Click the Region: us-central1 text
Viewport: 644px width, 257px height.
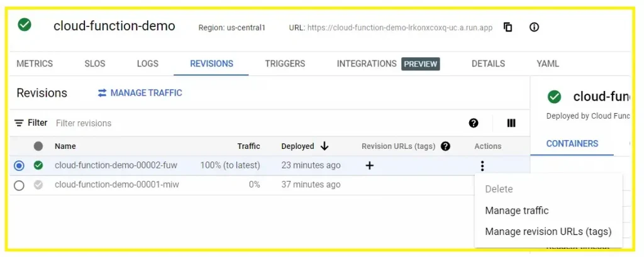231,28
